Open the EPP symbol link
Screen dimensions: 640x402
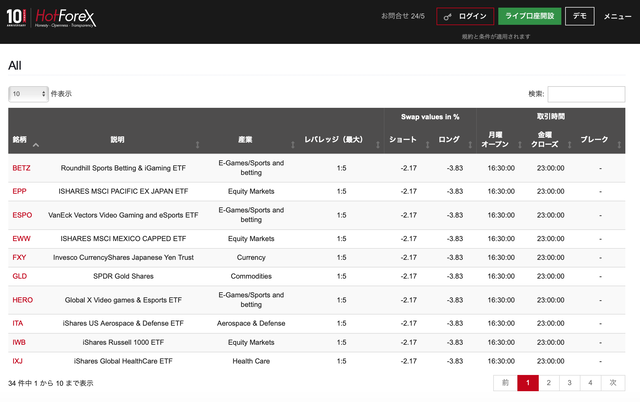point(19,191)
